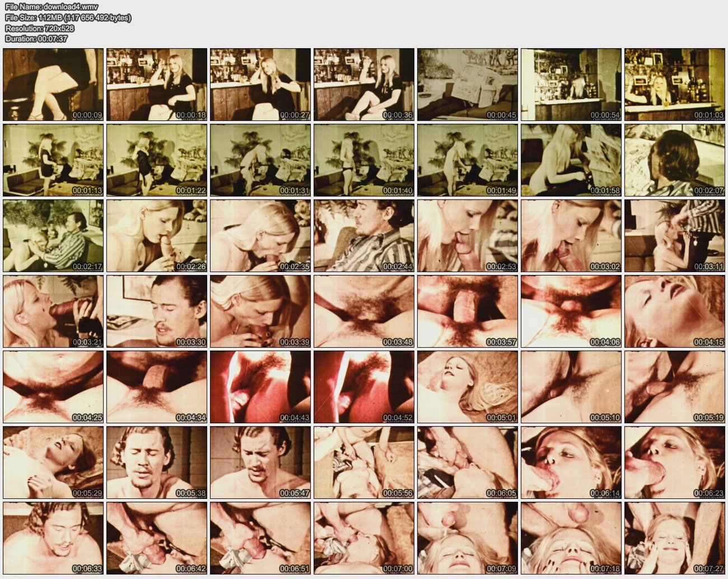Viewport: 728px width, 579px height.
Task: Click the Duration 00:07:37 text
Action: 36,39
